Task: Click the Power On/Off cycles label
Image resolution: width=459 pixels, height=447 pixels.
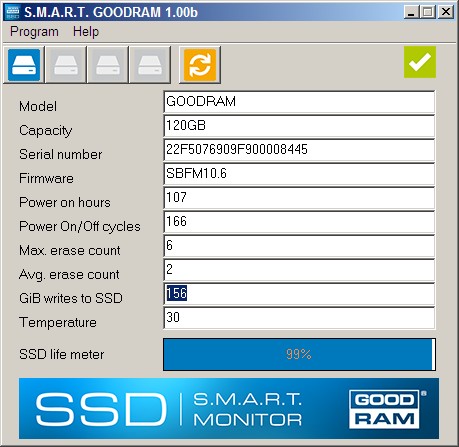Action: click(80, 227)
